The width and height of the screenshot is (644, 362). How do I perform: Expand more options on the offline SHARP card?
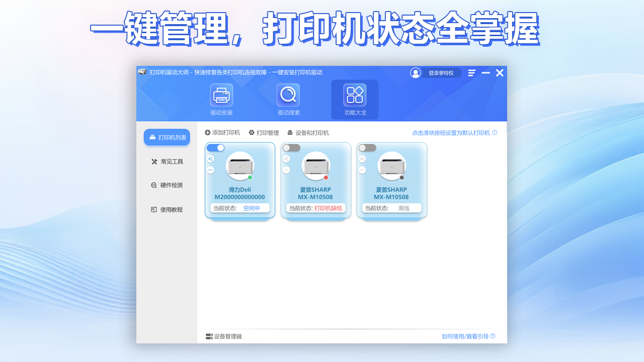tap(362, 169)
